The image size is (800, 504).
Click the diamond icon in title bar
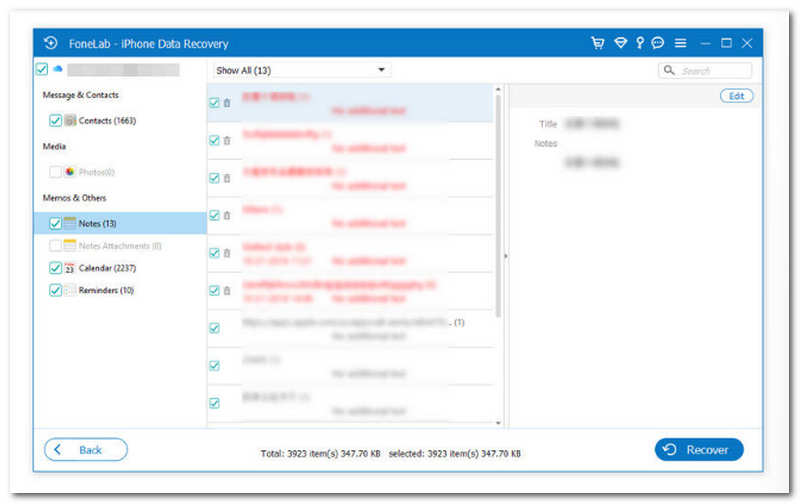620,43
